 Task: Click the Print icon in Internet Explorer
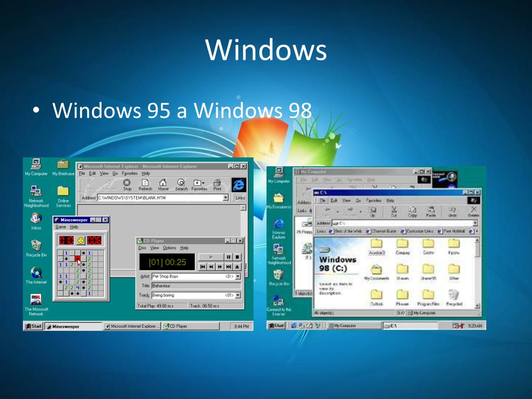217,185
